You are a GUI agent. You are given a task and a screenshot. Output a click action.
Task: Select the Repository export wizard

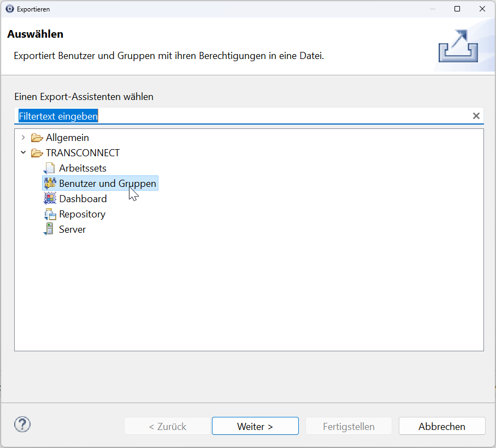tap(82, 214)
